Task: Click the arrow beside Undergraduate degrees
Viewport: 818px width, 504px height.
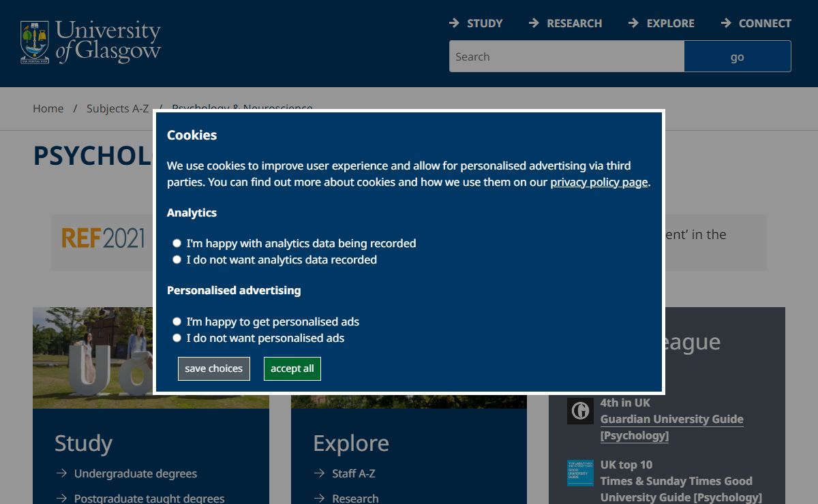Action: pos(61,473)
